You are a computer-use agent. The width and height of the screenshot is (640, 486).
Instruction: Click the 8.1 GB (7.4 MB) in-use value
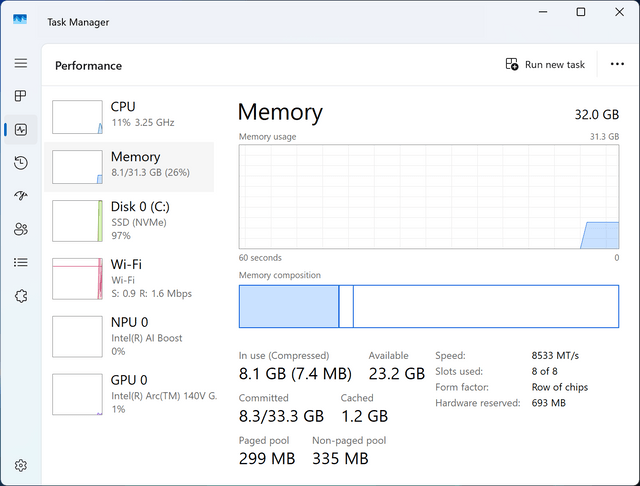click(x=295, y=374)
